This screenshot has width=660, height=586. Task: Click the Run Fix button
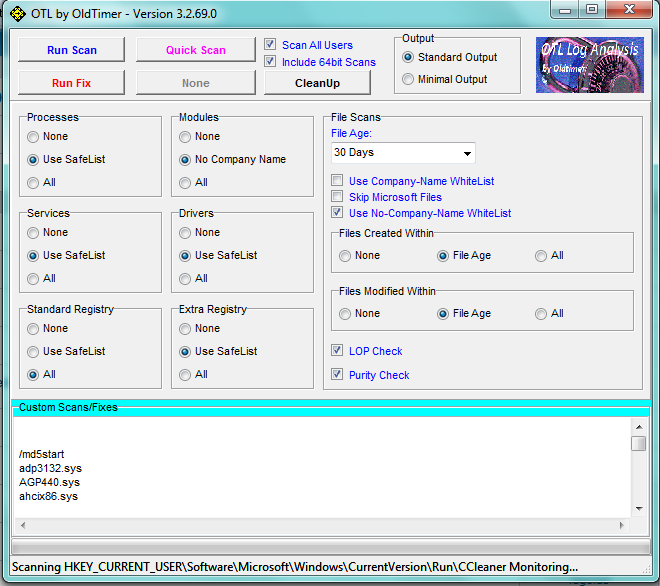pos(72,83)
